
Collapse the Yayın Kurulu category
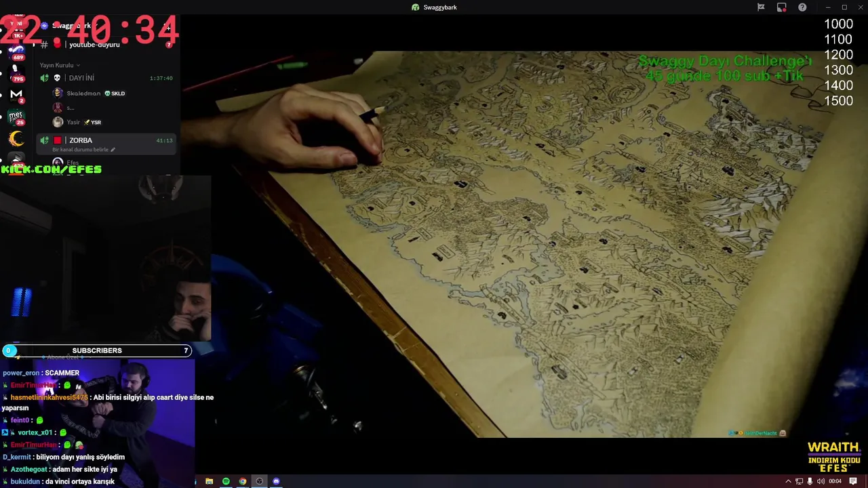tap(60, 65)
